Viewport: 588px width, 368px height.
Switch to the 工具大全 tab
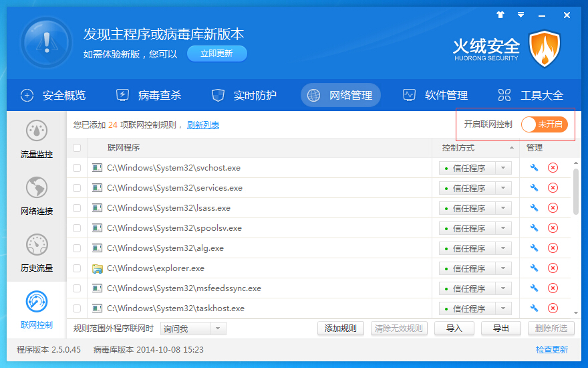pos(531,95)
